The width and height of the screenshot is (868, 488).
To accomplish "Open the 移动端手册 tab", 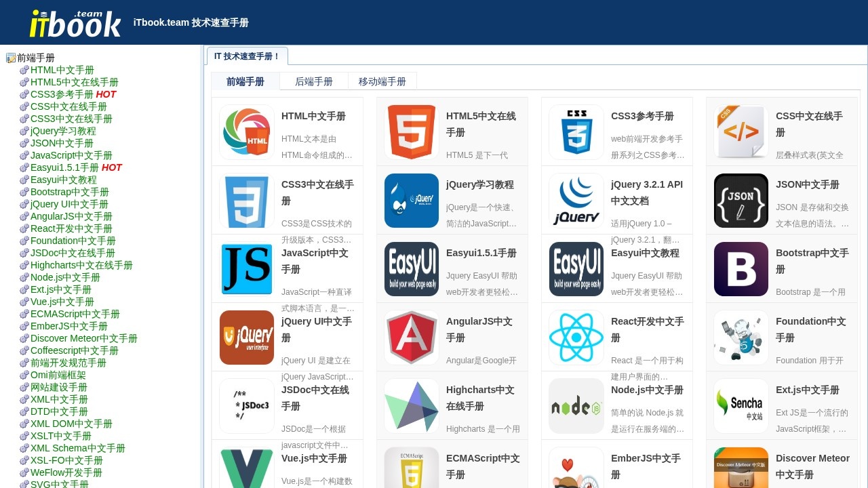I will point(382,81).
